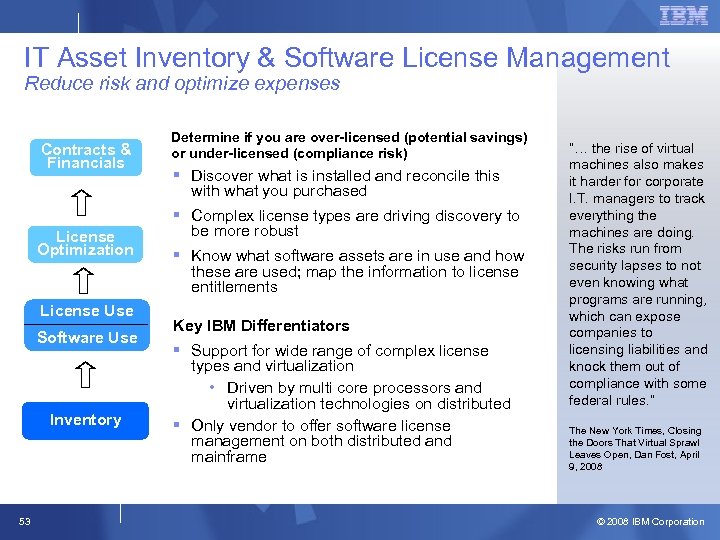This screenshot has width=720, height=540.
Task: Click slide number 53
Action: 25,521
